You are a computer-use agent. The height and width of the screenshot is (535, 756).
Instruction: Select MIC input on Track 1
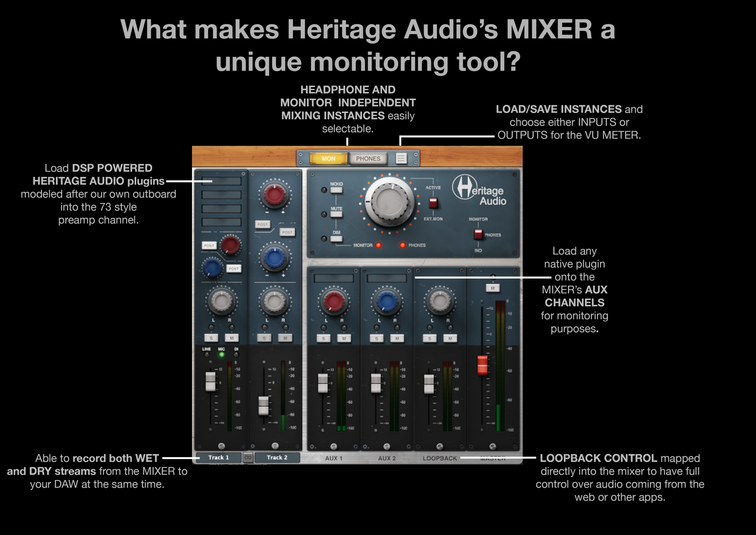point(221,355)
